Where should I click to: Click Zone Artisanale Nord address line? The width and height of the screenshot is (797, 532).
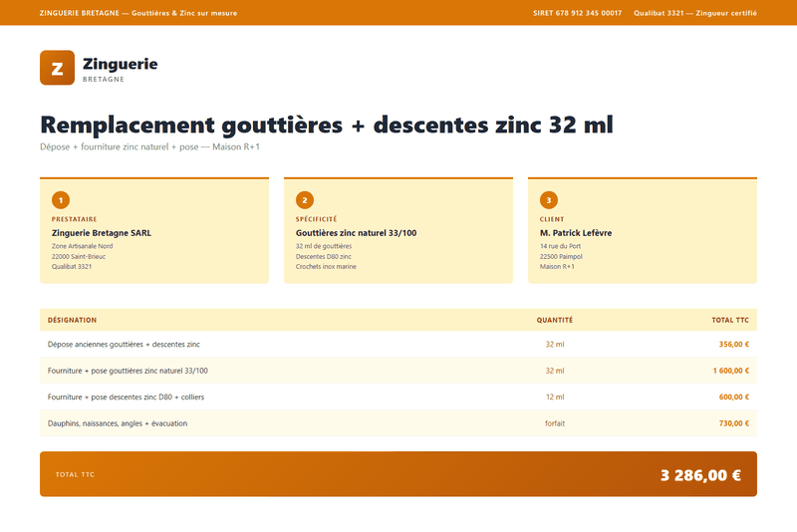83,246
